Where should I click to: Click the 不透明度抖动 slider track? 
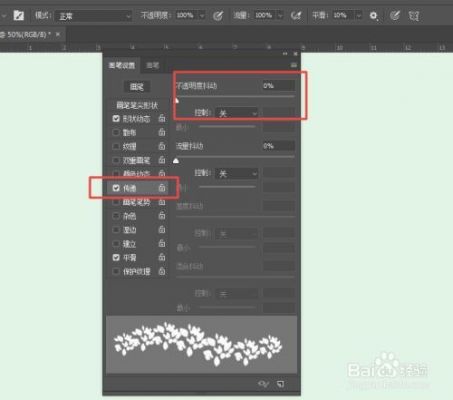(235, 97)
